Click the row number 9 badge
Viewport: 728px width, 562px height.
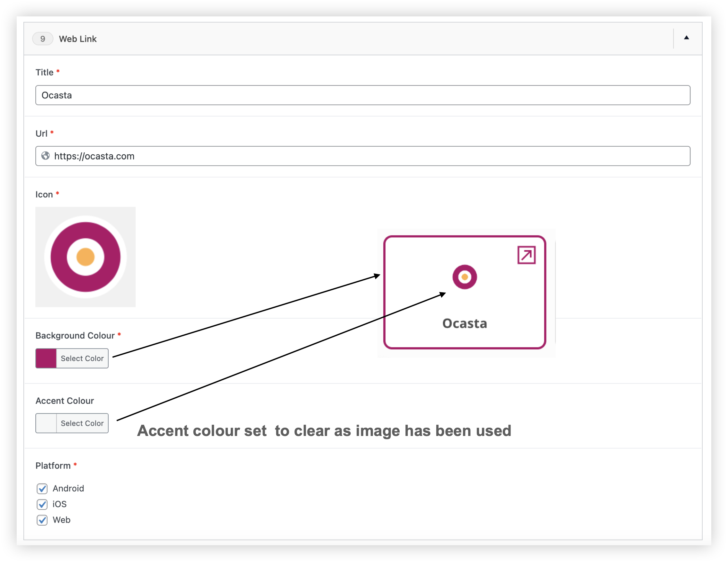pyautogui.click(x=43, y=39)
